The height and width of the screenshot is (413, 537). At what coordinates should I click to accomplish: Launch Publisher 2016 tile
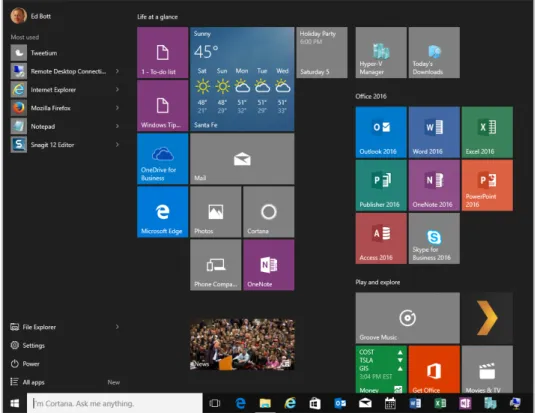coord(381,185)
